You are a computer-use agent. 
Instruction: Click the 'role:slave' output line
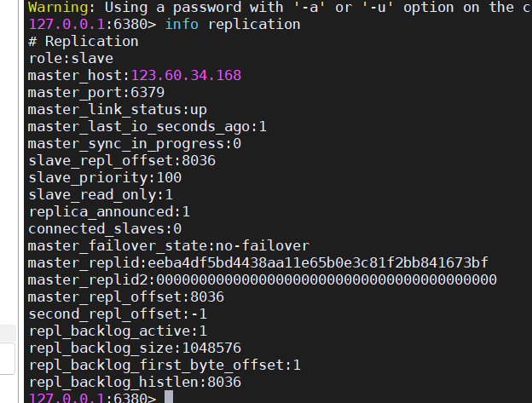[71, 58]
